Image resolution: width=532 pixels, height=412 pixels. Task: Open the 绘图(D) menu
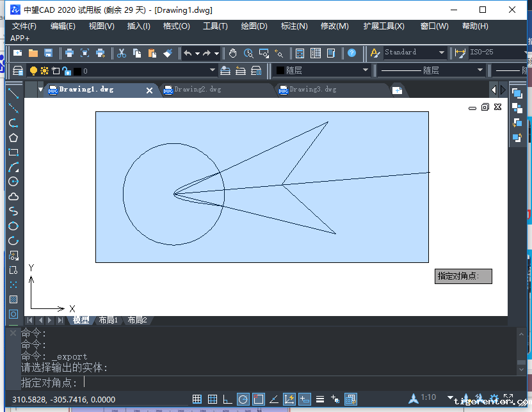coord(254,26)
